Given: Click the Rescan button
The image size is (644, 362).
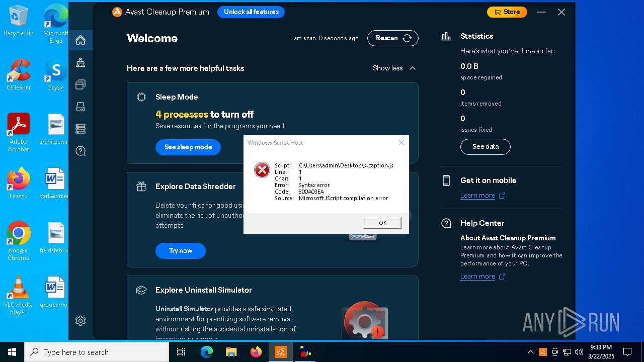Looking at the screenshot, I should click(x=393, y=38).
